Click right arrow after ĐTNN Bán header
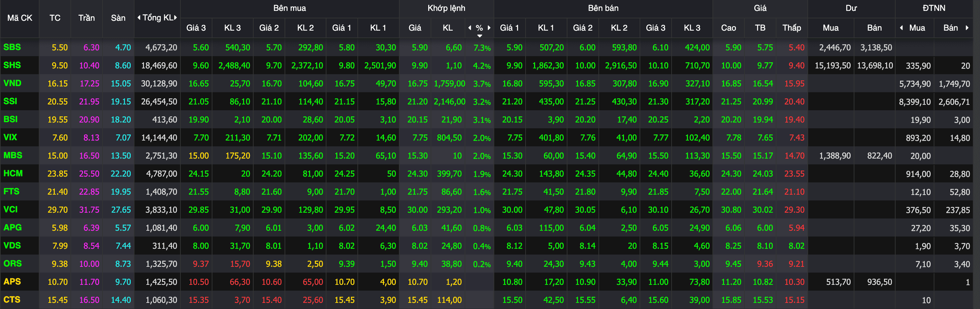980x309 pixels. tap(967, 28)
